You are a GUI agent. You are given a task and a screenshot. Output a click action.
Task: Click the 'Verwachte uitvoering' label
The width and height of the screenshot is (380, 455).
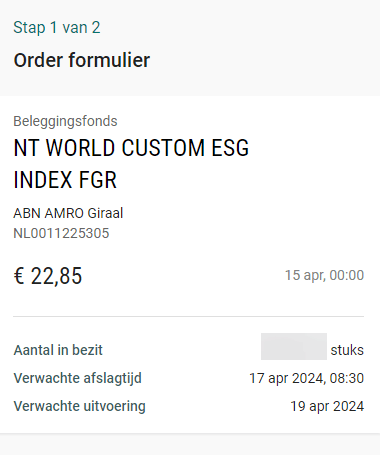[x=79, y=406]
